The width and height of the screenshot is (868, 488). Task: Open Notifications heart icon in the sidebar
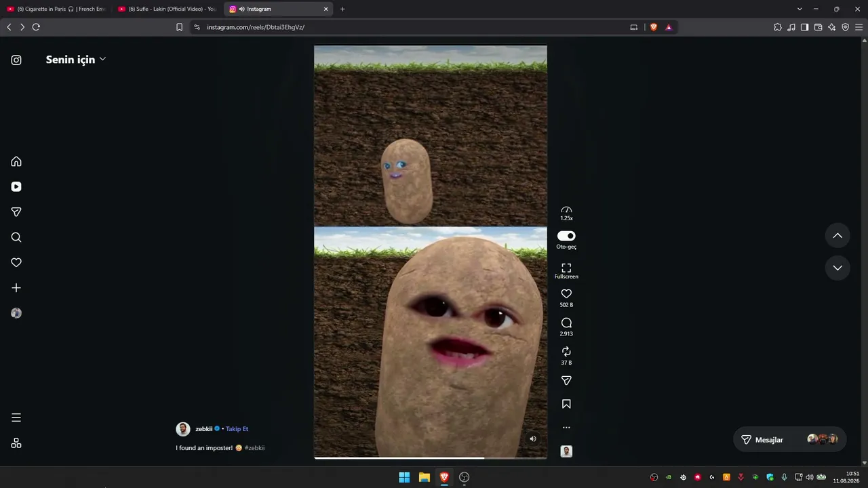tap(16, 262)
